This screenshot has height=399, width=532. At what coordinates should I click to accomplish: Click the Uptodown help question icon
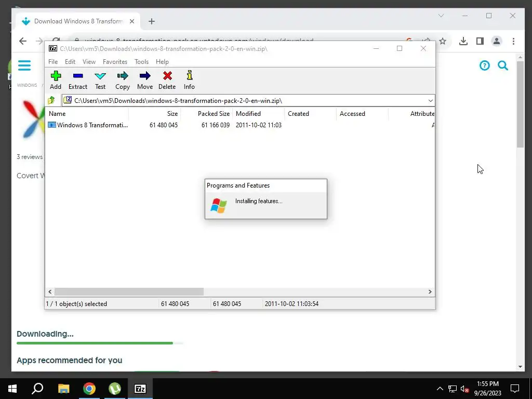(485, 65)
